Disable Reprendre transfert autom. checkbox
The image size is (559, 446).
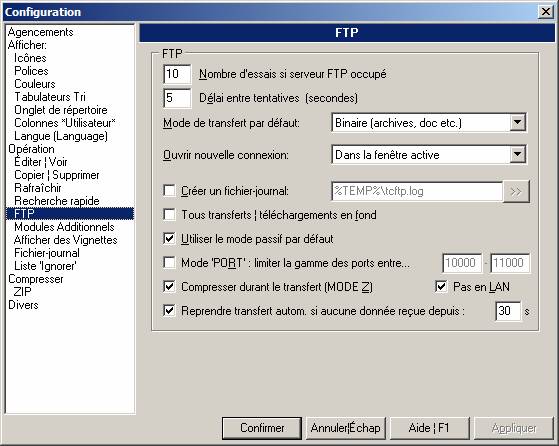click(x=169, y=311)
